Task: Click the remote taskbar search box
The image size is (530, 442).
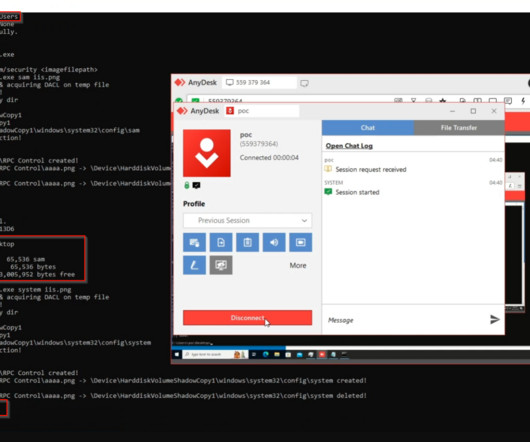Action: pyautogui.click(x=215, y=354)
